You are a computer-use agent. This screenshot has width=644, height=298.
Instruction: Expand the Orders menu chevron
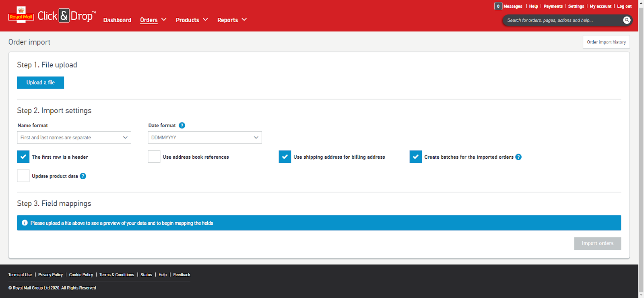164,20
